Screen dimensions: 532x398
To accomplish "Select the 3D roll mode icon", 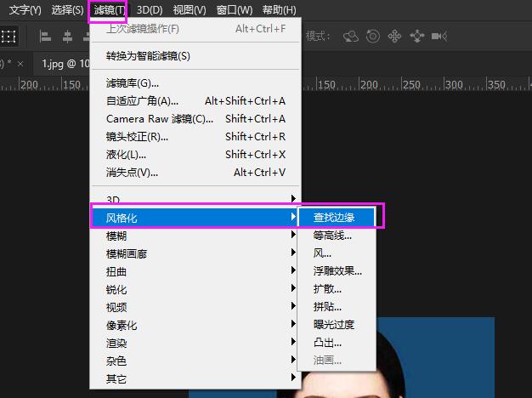I will point(373,36).
